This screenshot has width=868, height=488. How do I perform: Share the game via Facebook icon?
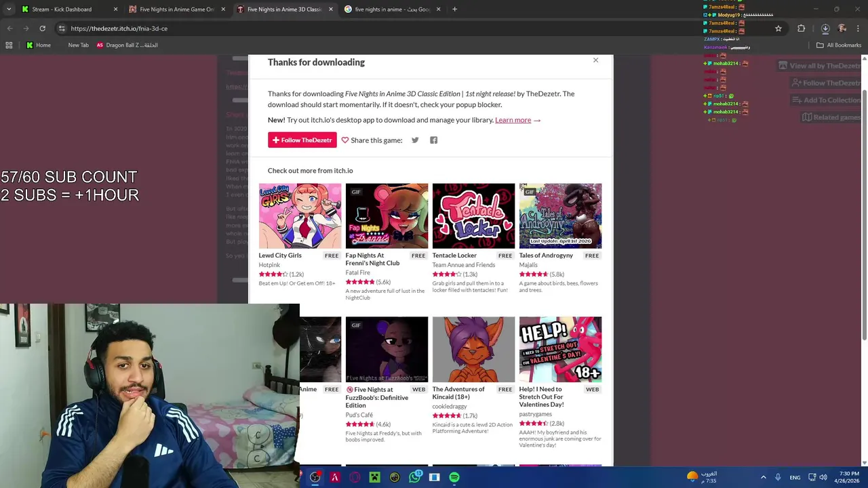click(434, 140)
